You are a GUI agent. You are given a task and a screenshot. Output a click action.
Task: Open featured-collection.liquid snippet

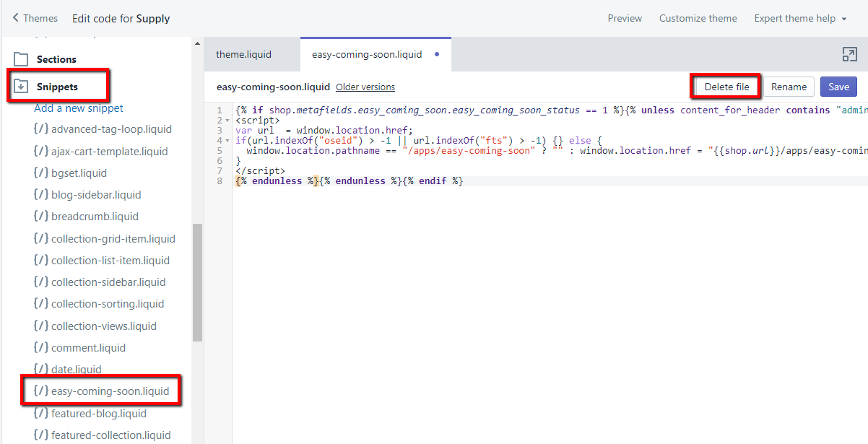[x=111, y=435]
